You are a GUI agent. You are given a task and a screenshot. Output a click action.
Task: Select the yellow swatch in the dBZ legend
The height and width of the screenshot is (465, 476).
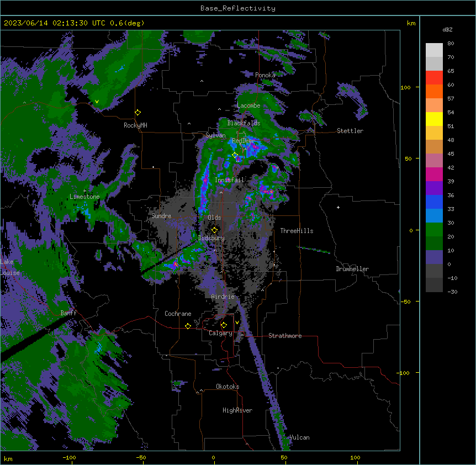tap(434, 119)
